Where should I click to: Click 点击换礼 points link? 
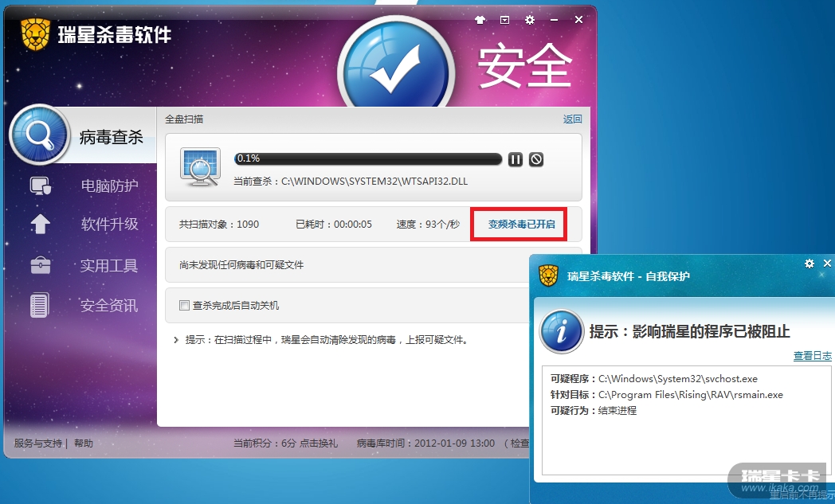tap(319, 443)
